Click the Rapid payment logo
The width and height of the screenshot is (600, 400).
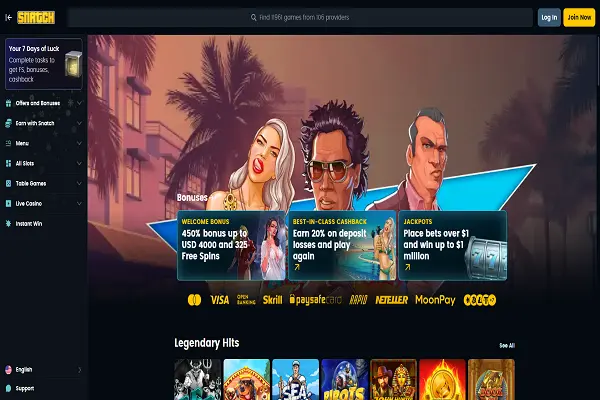click(359, 300)
